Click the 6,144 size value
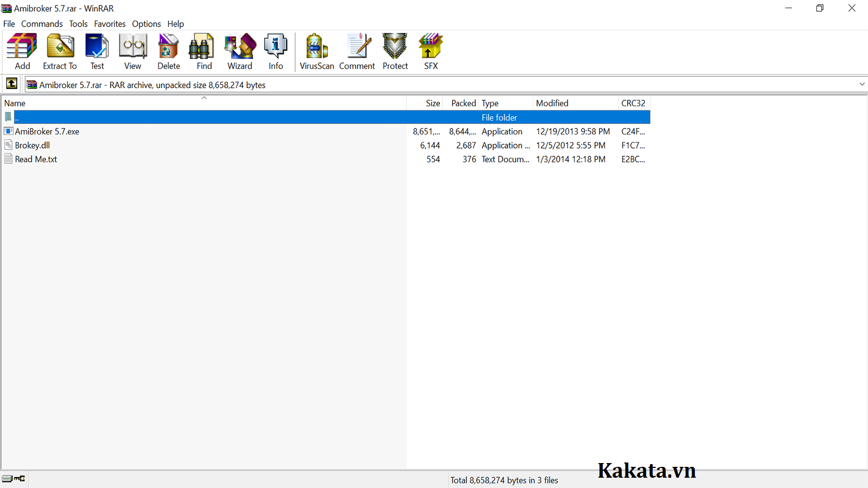The image size is (868, 488). coord(430,145)
